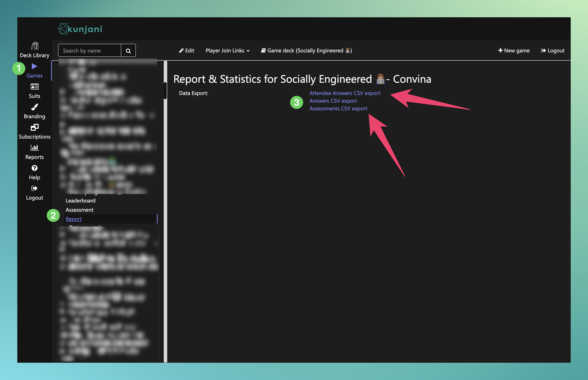The height and width of the screenshot is (380, 588).
Task: Focus the Search by name field
Action: [89, 51]
